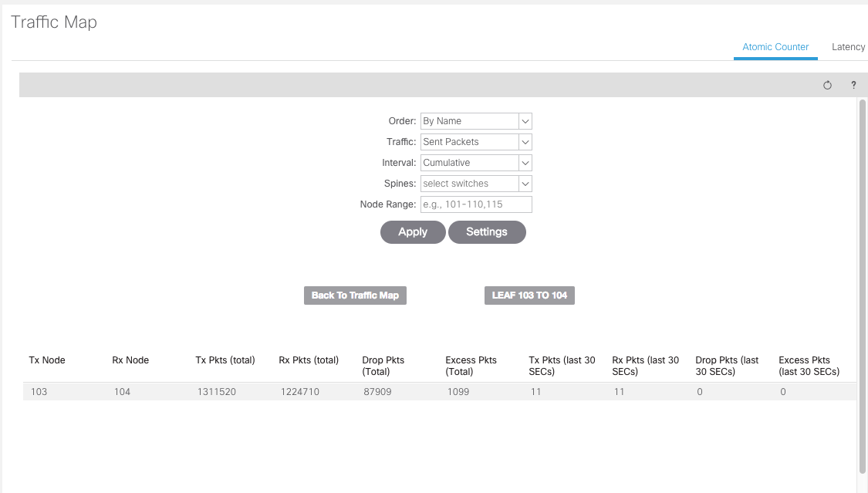Viewport: 868px width, 493px height.
Task: Click the vertical scrollbar on the right
Action: pyautogui.click(x=863, y=285)
